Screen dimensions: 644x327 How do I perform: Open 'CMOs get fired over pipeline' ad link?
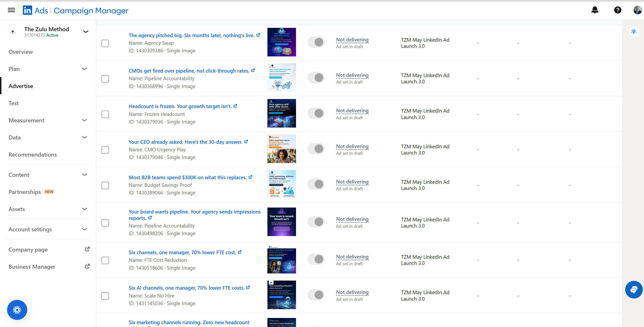point(189,71)
